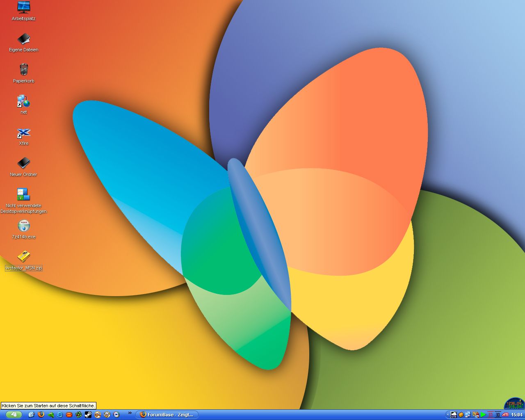Select the Xfire shortcut icon
The image size is (525, 420).
pos(23,136)
